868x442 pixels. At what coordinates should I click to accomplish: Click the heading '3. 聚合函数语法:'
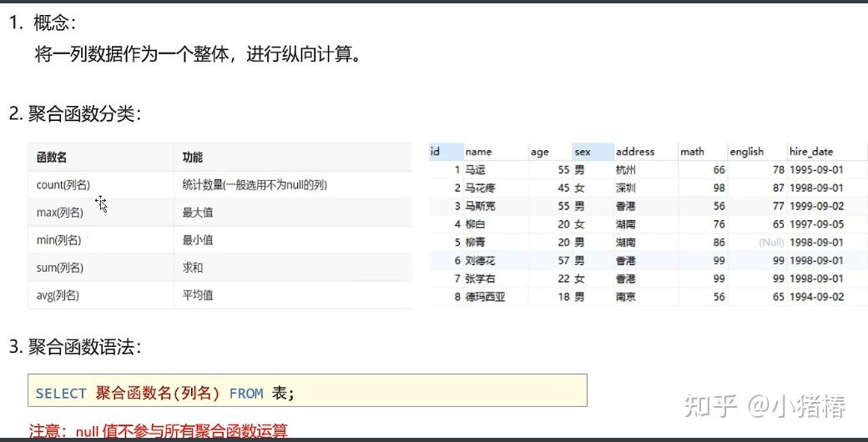coord(76,347)
